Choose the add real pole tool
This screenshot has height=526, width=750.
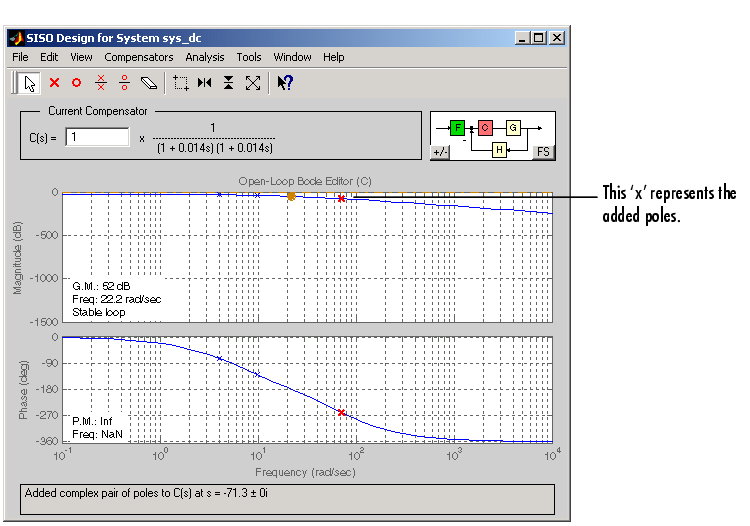pos(54,83)
